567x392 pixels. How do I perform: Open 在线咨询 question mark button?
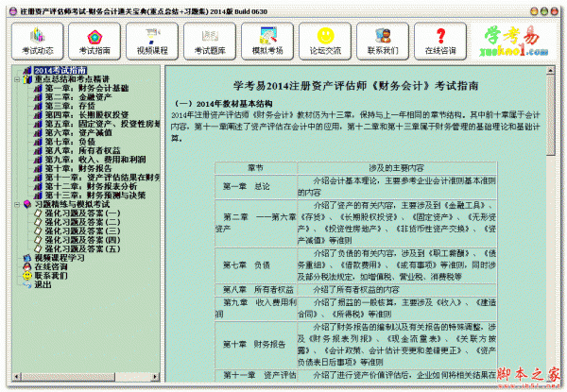440,42
